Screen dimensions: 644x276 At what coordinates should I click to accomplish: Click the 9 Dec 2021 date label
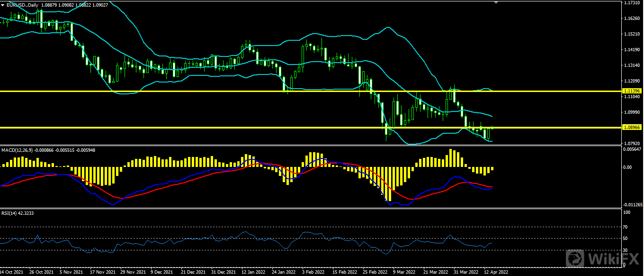pos(163,273)
